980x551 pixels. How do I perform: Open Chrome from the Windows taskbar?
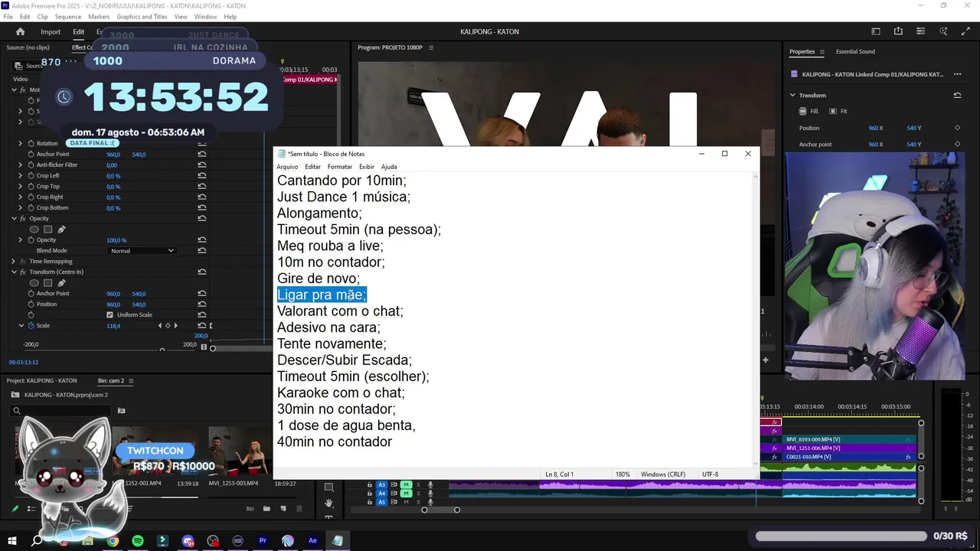click(113, 540)
